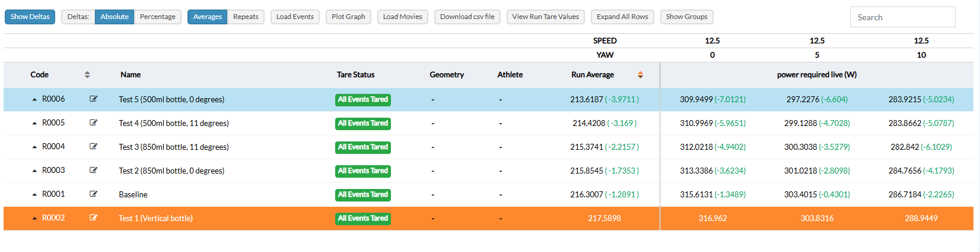Select Averages view tab

[x=207, y=17]
